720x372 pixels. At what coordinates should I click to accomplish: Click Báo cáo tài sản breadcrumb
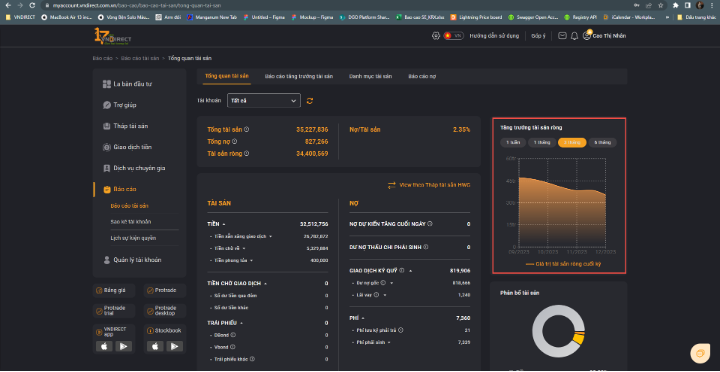(x=140, y=58)
